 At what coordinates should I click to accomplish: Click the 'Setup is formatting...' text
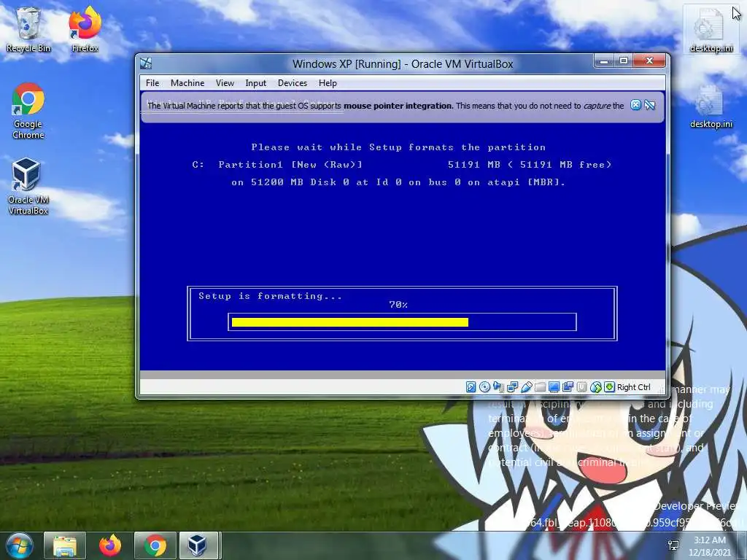click(270, 296)
